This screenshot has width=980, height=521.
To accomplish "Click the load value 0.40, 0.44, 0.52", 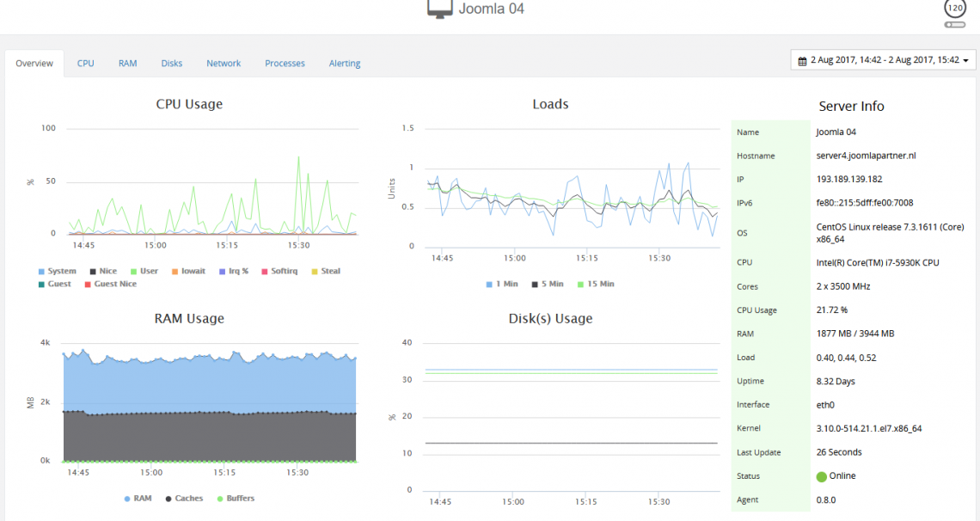I will click(x=846, y=358).
